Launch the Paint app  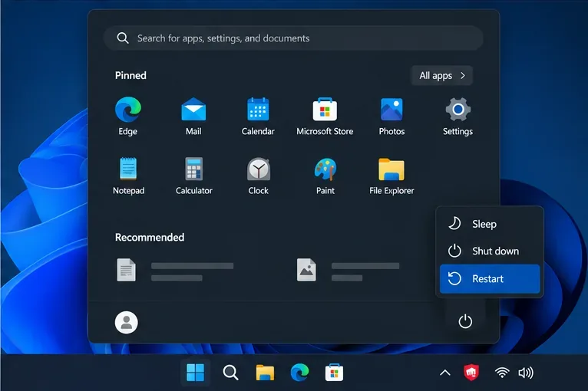325,176
